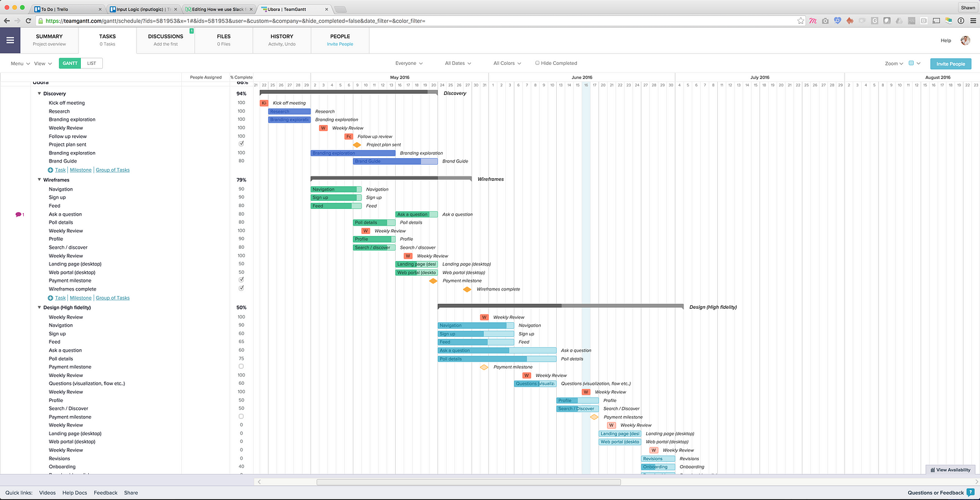
Task: Uncheck the Wireframes complete checkbox
Action: pos(241,288)
